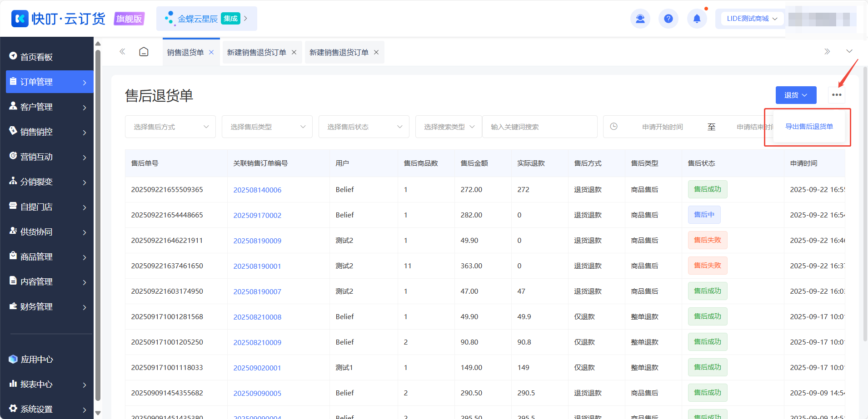
Task: Open the 选择售后类型 dropdown
Action: click(x=267, y=127)
